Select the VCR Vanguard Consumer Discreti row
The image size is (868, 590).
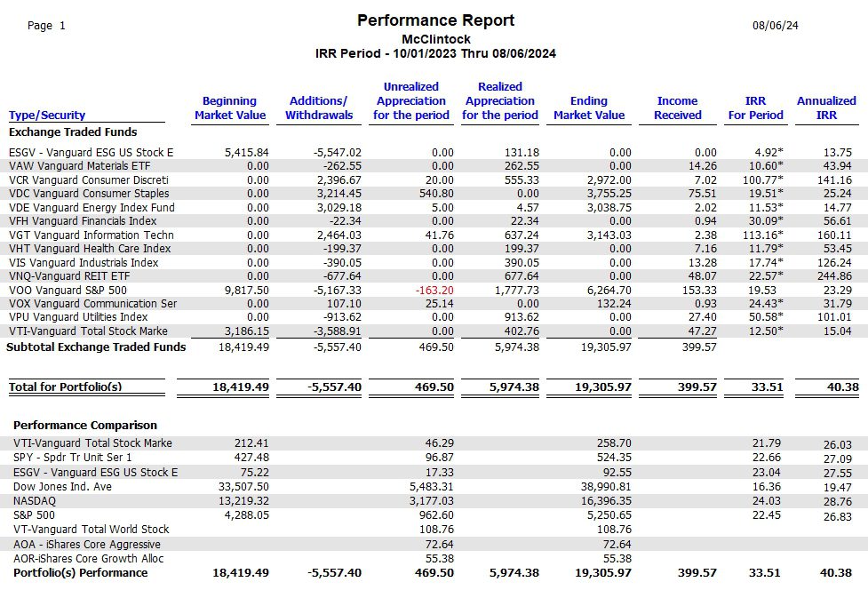coord(434,179)
